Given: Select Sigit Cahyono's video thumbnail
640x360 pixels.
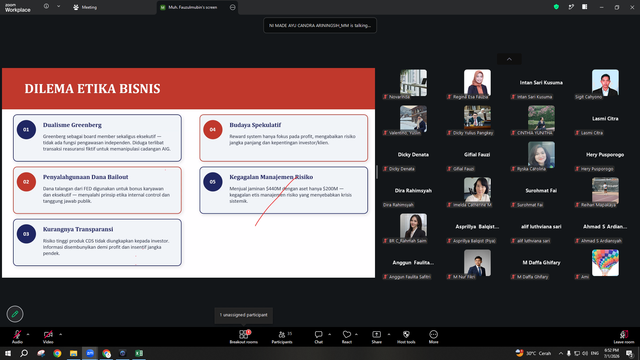Looking at the screenshot, I should (605, 82).
